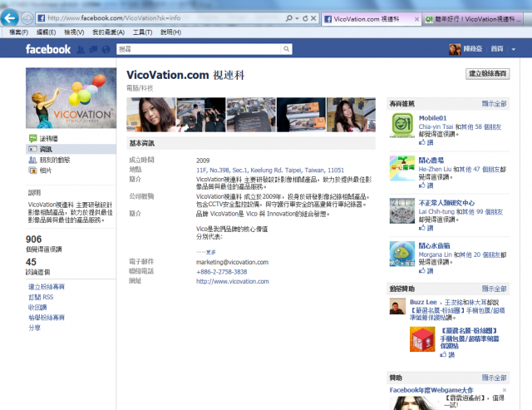Open Lai Chih-tung friend link

436,212
